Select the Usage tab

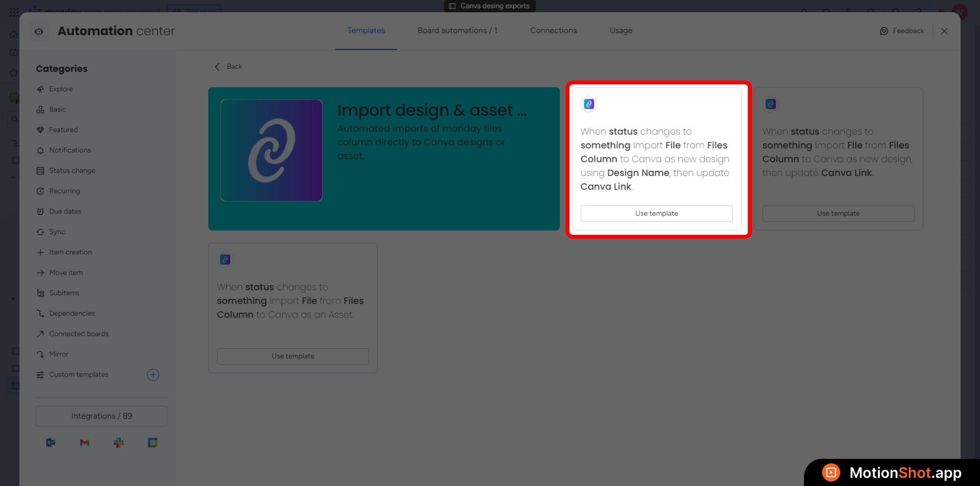point(621,30)
